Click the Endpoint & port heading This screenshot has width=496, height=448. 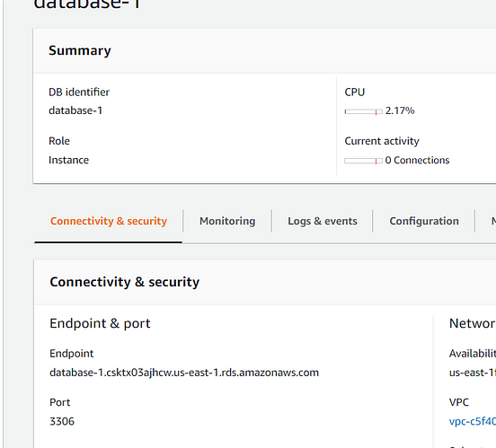pos(100,323)
